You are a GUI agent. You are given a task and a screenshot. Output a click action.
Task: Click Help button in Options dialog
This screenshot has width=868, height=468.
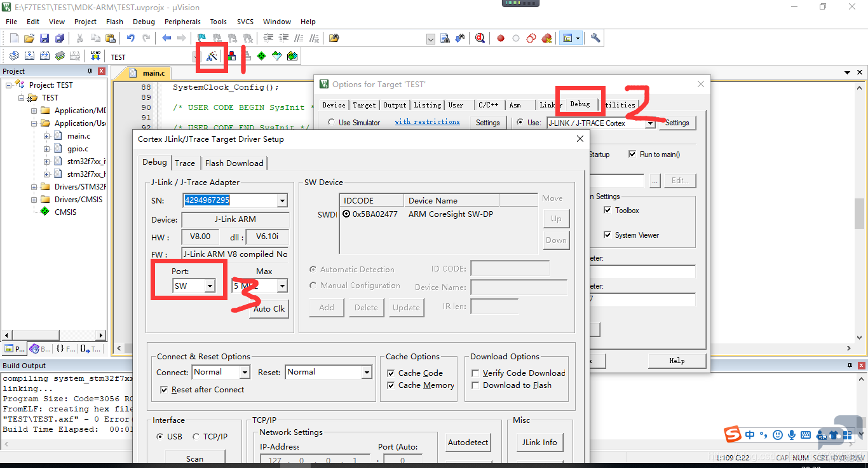pos(677,361)
